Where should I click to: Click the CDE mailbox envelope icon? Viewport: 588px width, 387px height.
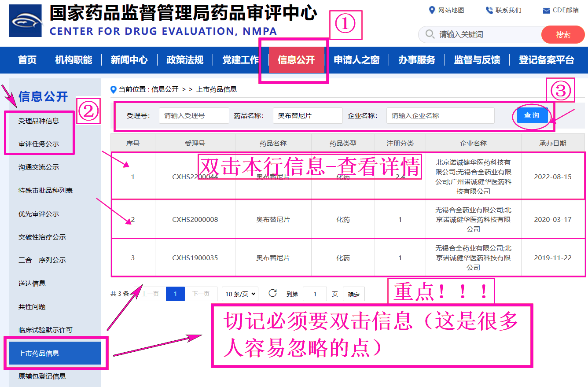coord(546,11)
